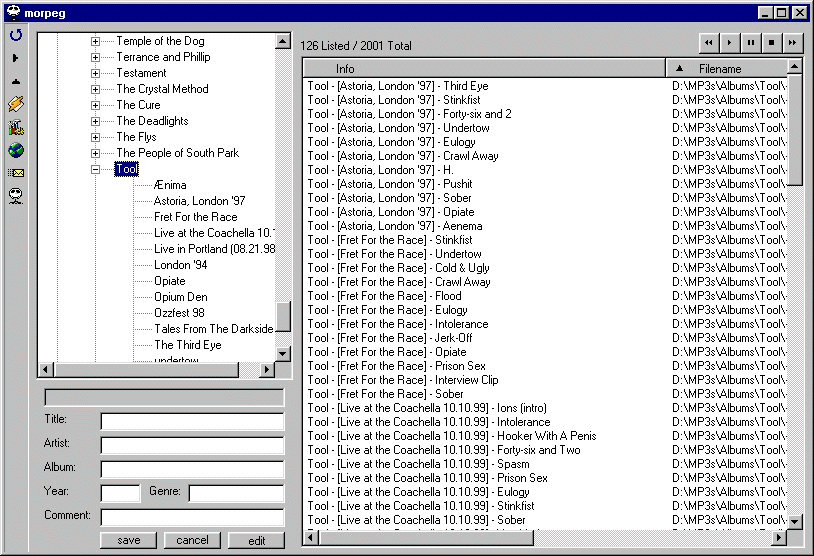Viewport: 814px width, 556px height.
Task: Click the play button above the list
Action: tap(729, 43)
